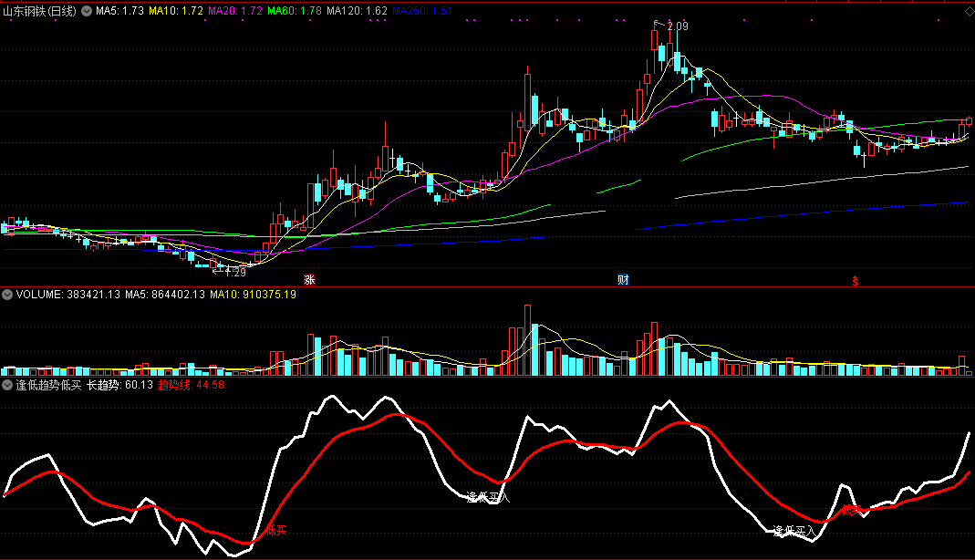Click the 逢低趋势低买 indicator name

click(48, 386)
